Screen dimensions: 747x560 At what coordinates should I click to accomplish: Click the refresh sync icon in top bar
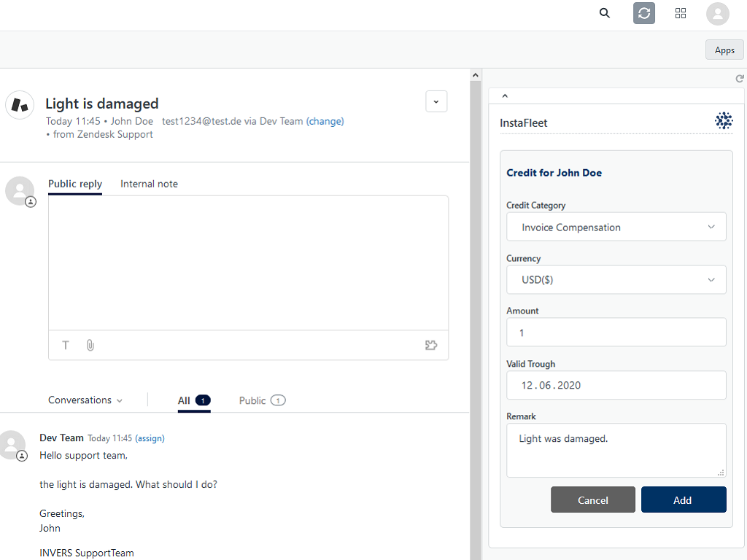(643, 13)
